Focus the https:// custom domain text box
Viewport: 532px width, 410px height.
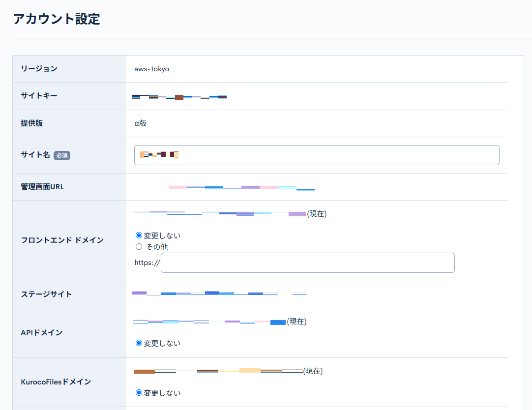point(307,263)
